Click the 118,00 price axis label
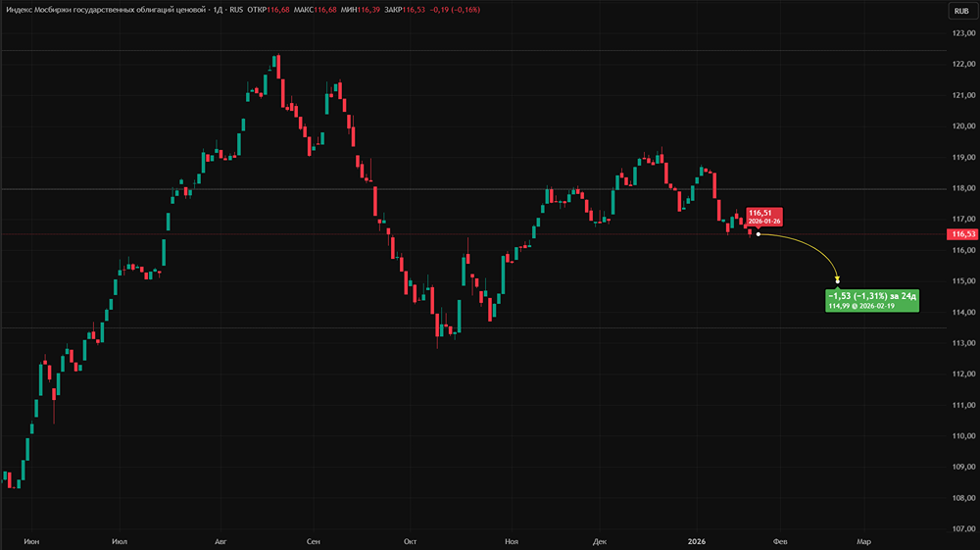 [x=963, y=188]
